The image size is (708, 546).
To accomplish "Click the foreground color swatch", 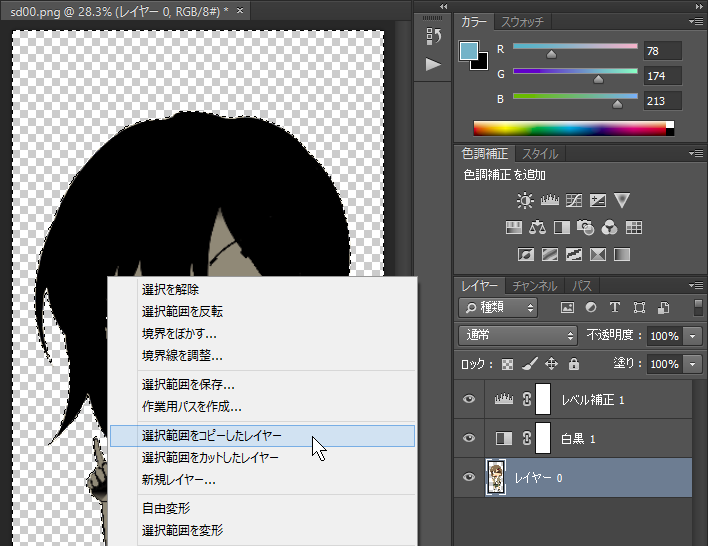I will pos(470,52).
